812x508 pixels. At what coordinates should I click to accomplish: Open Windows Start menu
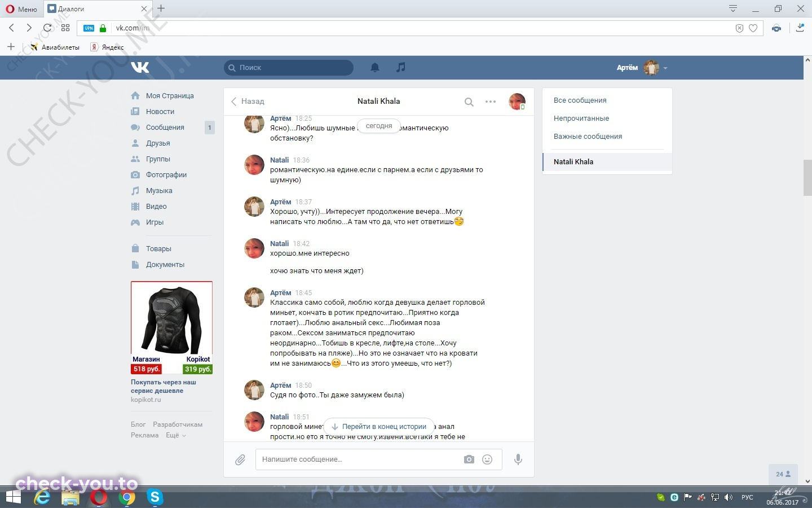(14, 497)
